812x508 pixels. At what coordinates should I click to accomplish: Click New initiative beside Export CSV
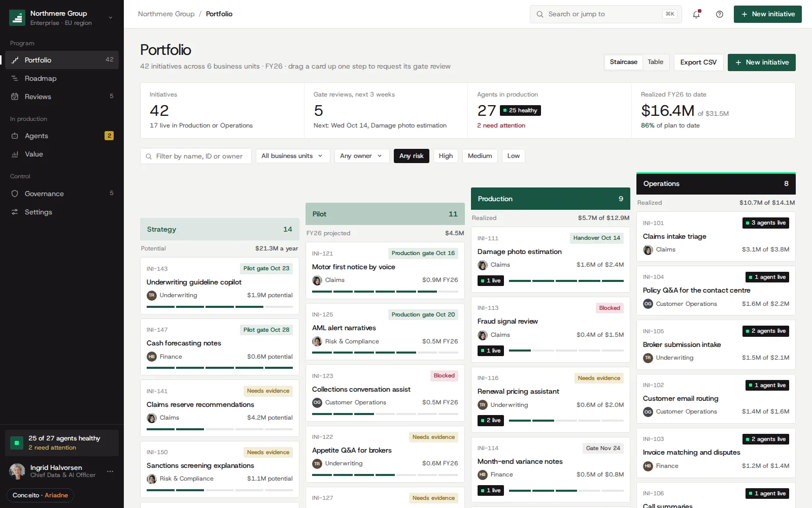point(762,62)
